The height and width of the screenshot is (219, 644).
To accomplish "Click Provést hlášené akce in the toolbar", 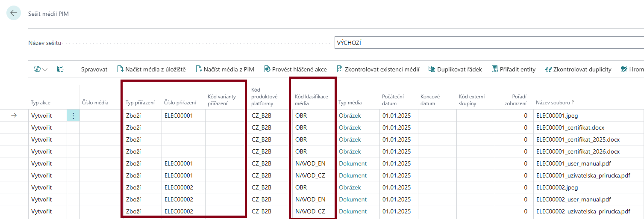I will click(x=295, y=69).
